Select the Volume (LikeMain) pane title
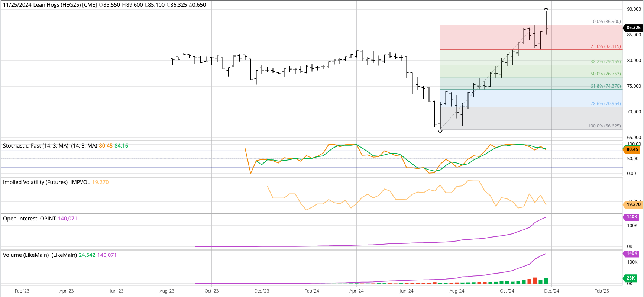Image resolution: width=644 pixels, height=297 pixels. 40,255
